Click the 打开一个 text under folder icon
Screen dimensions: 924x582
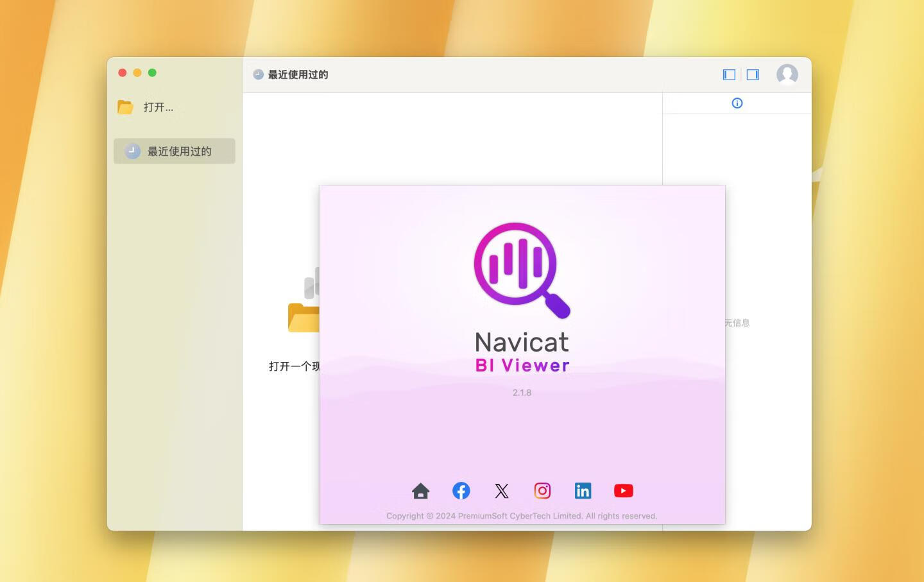pyautogui.click(x=294, y=366)
